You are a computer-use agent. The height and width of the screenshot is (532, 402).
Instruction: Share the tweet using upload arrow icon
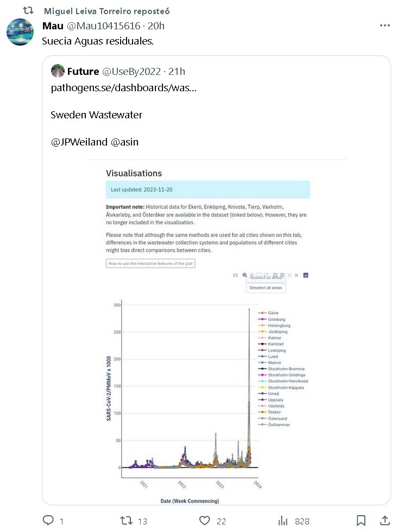[x=385, y=521]
